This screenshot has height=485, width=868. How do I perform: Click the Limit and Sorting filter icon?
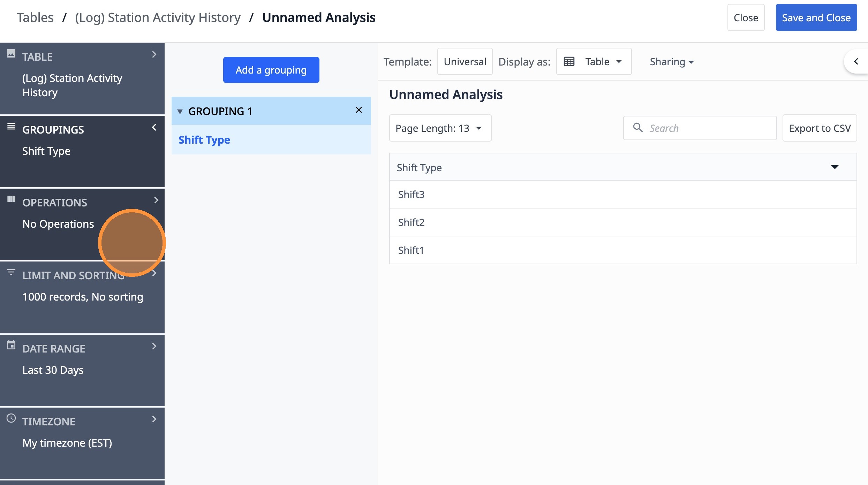pos(11,272)
